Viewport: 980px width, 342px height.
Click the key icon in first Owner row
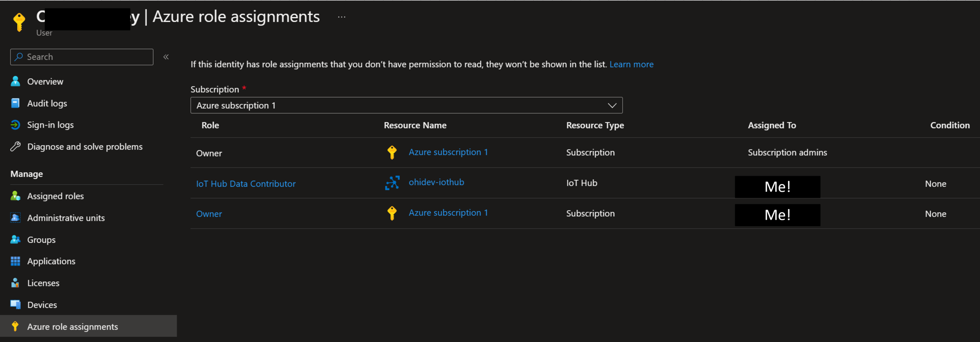(392, 152)
